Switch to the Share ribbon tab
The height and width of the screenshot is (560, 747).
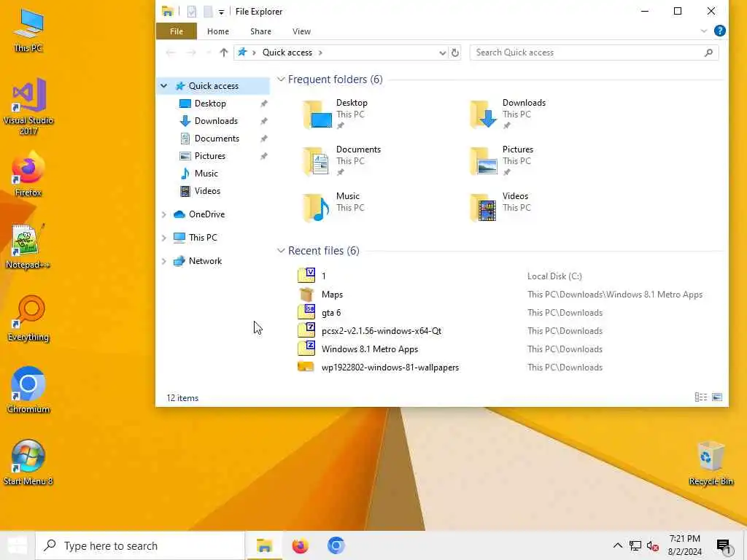[x=260, y=31]
